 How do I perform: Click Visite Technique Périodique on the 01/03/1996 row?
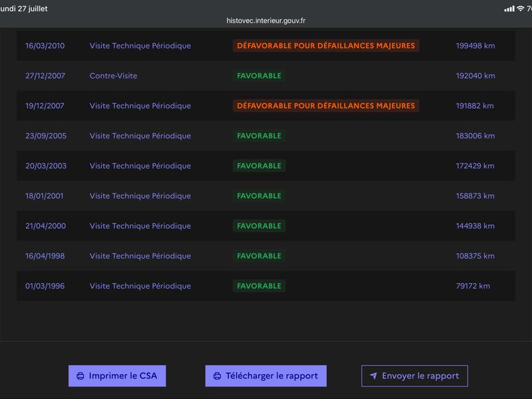(140, 286)
